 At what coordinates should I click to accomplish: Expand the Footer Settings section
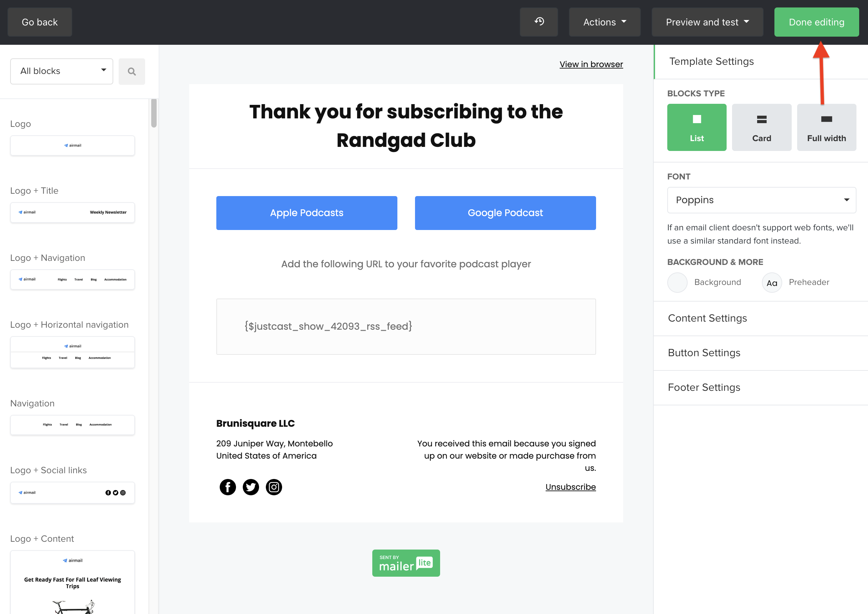pyautogui.click(x=761, y=387)
